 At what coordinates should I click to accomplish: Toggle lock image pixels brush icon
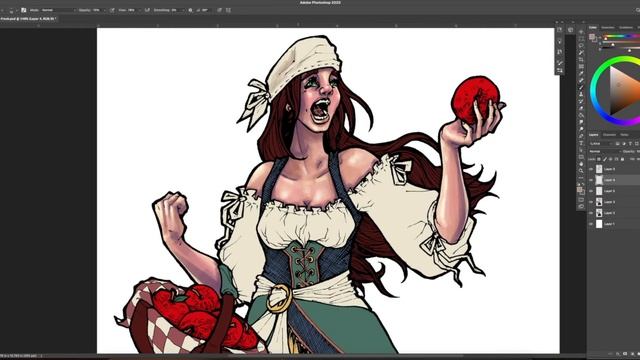point(605,159)
